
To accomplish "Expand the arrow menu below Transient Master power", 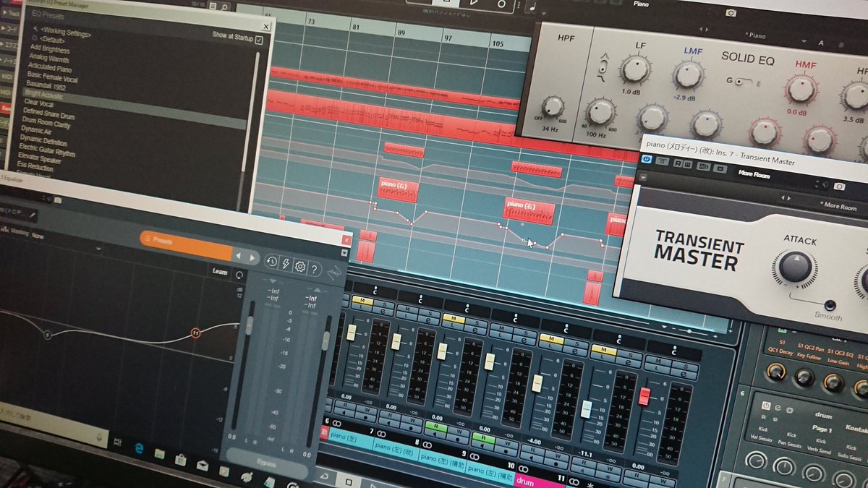I will [644, 176].
